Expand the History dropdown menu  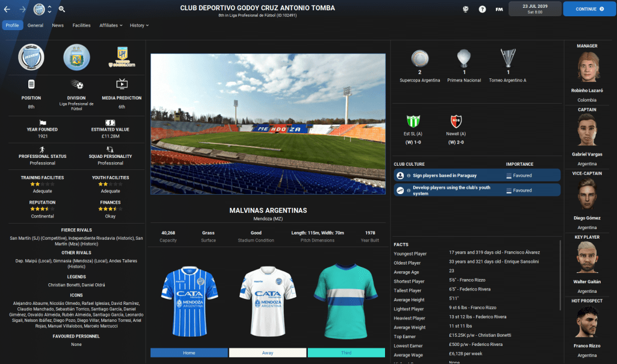(139, 25)
